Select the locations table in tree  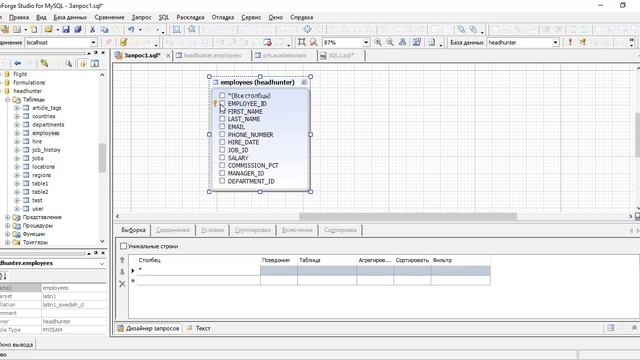[43, 167]
